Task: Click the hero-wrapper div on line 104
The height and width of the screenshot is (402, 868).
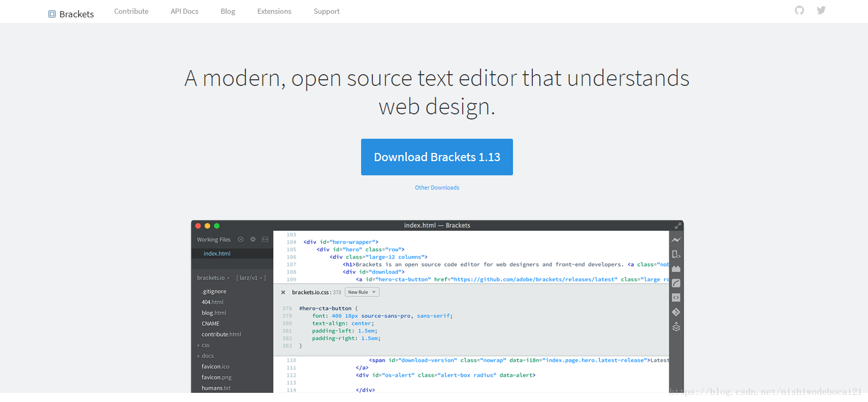Action: point(341,242)
